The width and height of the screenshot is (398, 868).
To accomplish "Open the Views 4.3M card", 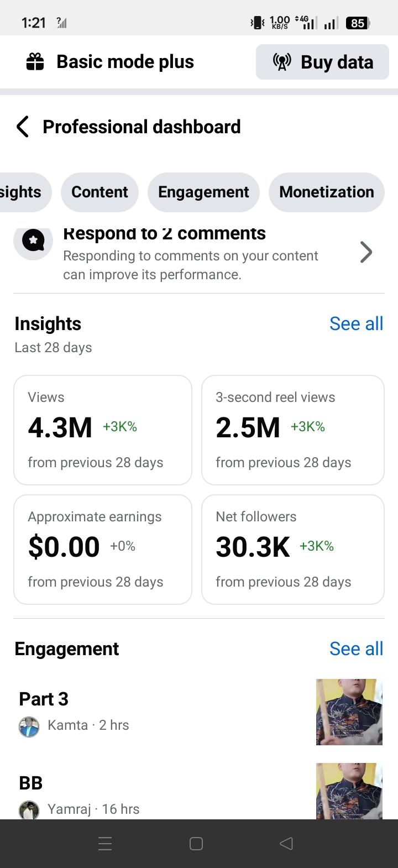I will click(x=103, y=430).
